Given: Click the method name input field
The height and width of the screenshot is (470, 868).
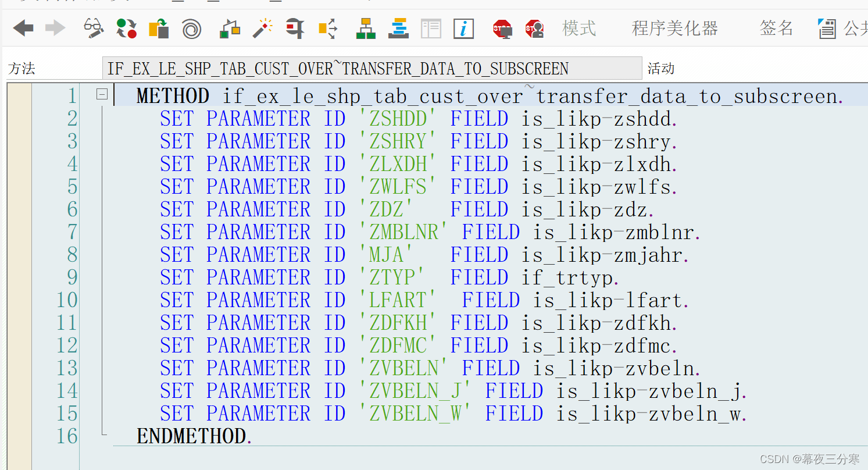Looking at the screenshot, I should (x=372, y=68).
